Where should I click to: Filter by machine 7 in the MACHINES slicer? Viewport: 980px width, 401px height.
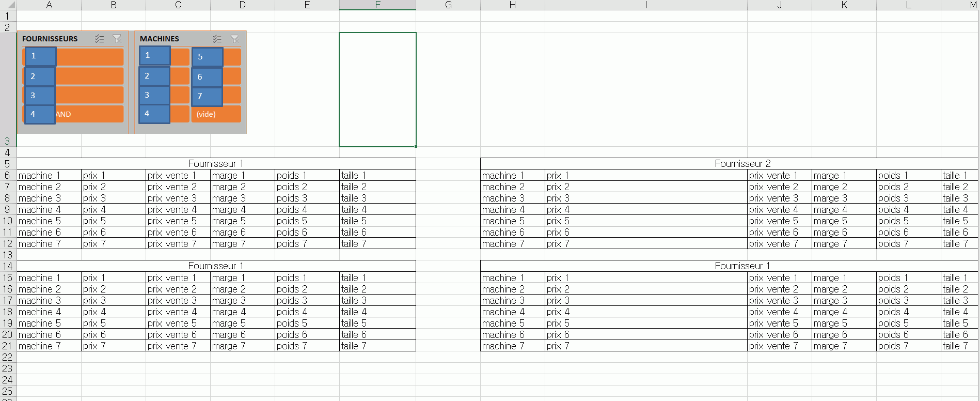coord(216,96)
